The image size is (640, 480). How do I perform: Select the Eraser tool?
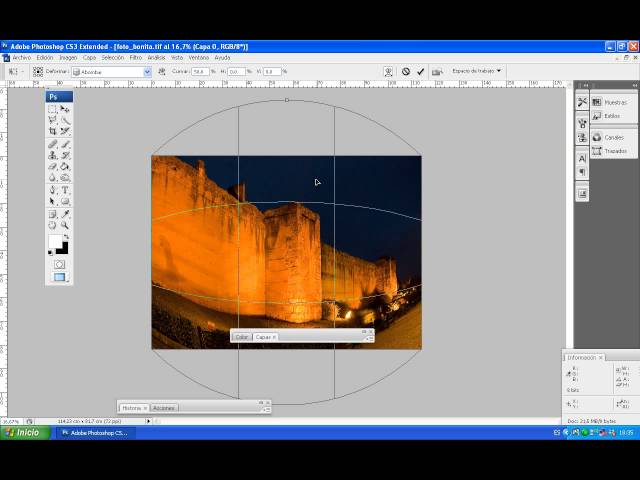pyautogui.click(x=53, y=167)
